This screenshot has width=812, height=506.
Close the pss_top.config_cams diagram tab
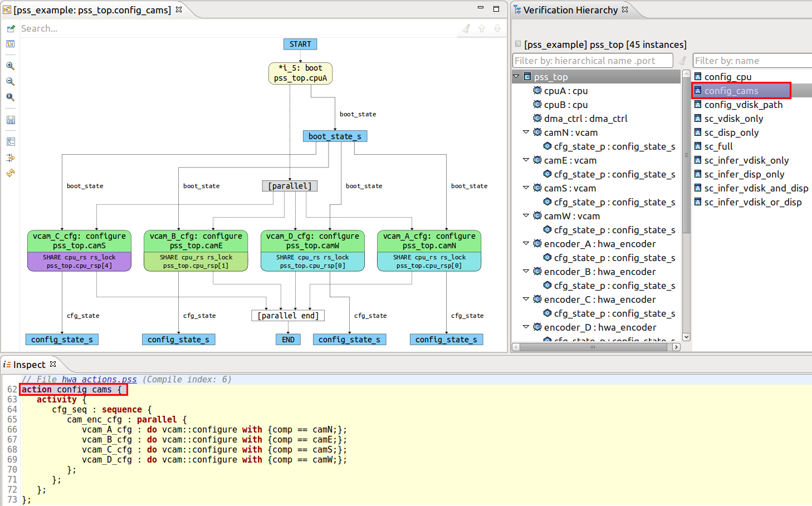[179, 9]
